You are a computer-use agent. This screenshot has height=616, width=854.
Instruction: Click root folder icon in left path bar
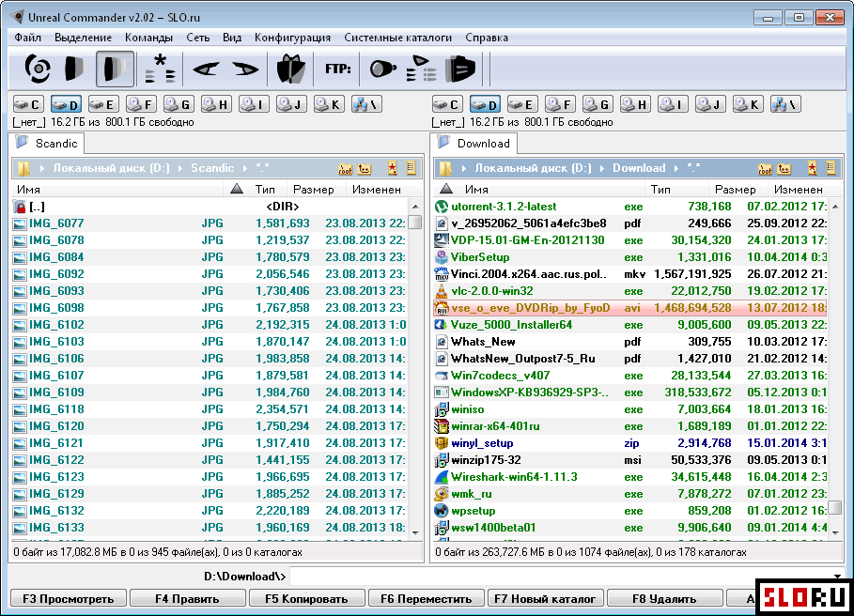pos(346,169)
